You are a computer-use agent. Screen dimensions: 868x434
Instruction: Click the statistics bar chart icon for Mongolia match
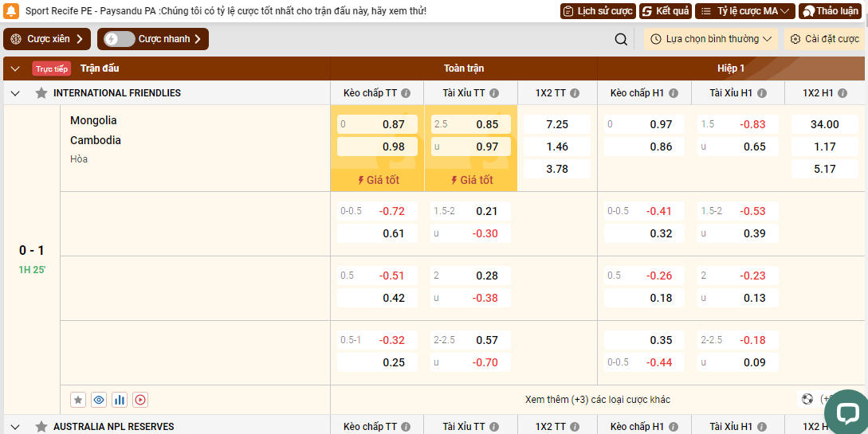point(120,400)
